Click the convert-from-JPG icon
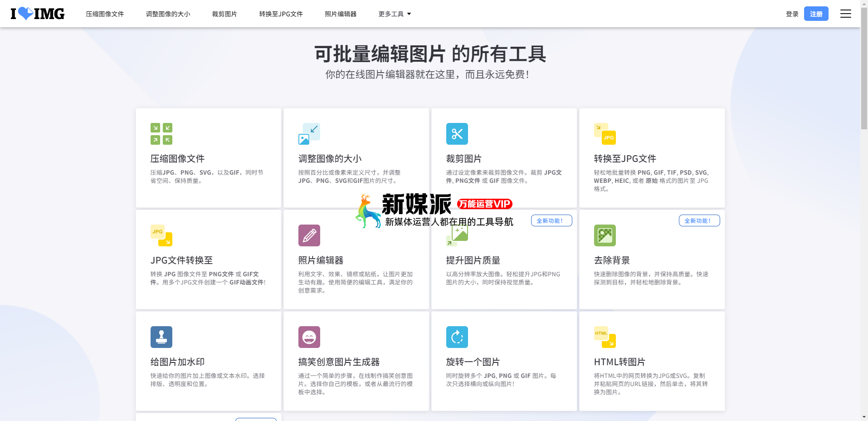The width and height of the screenshot is (868, 421). (x=161, y=235)
